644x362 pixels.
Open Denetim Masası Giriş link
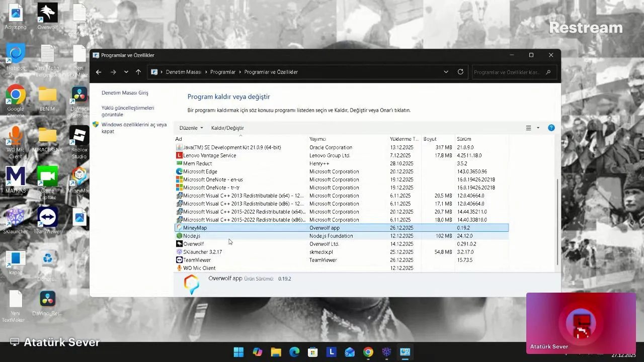[125, 93]
